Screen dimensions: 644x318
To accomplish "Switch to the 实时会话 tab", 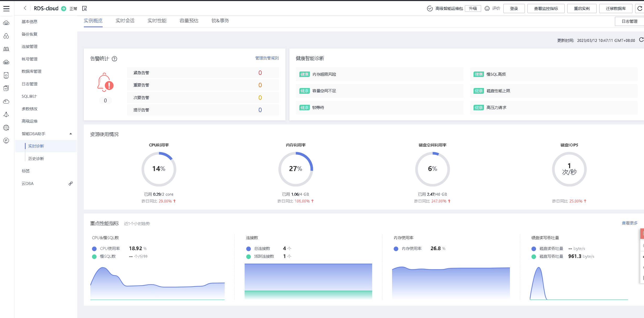I will coord(125,21).
